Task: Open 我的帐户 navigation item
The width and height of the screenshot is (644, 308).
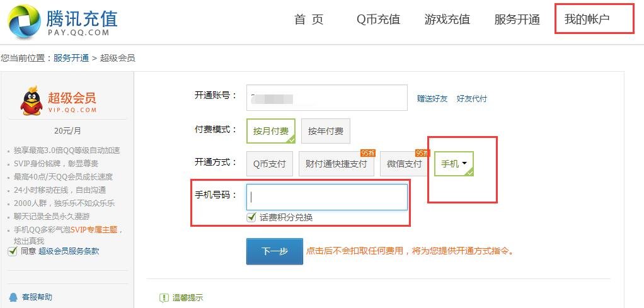Action: pos(587,20)
